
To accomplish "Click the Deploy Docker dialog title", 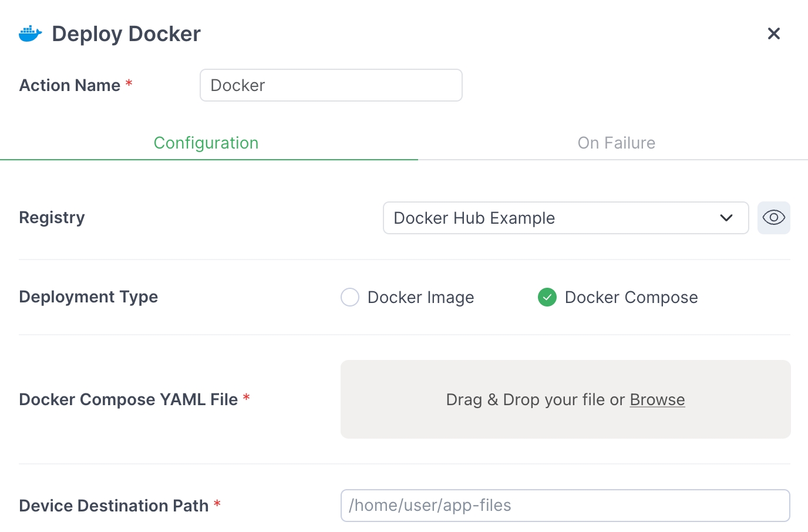I will coord(126,33).
